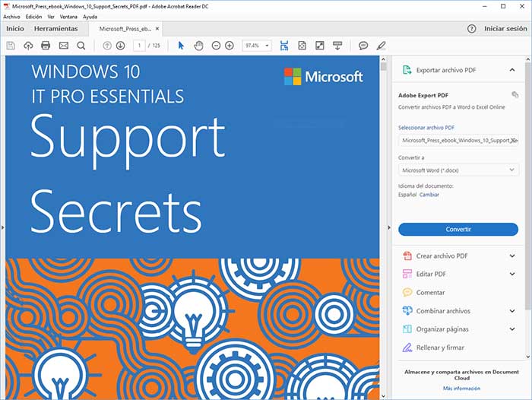The width and height of the screenshot is (532, 400).
Task: Click the fit width scrolling icon
Action: click(x=284, y=46)
